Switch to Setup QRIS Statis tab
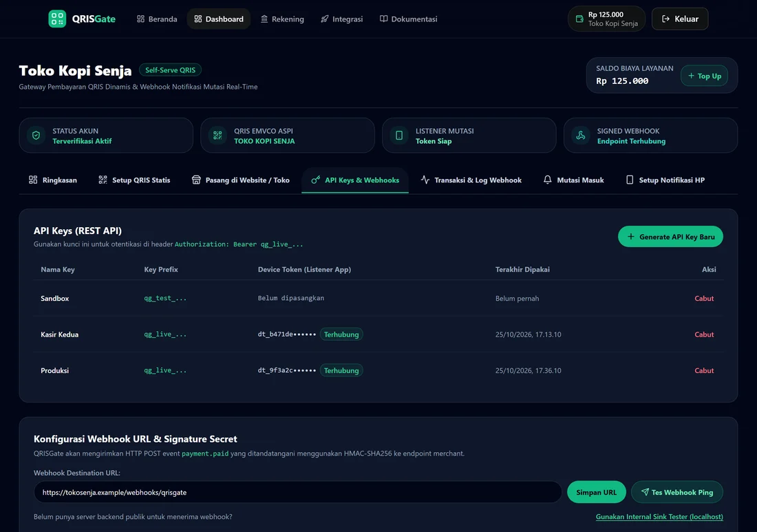 tap(134, 180)
